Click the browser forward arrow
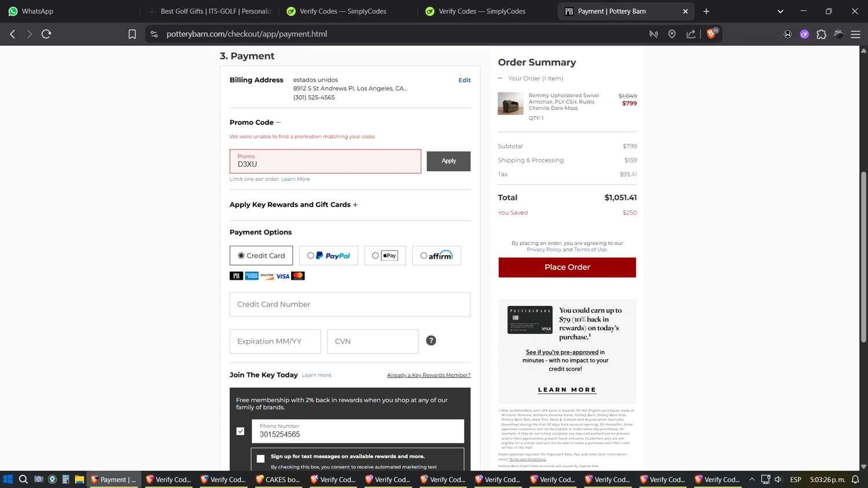 pyautogui.click(x=30, y=34)
